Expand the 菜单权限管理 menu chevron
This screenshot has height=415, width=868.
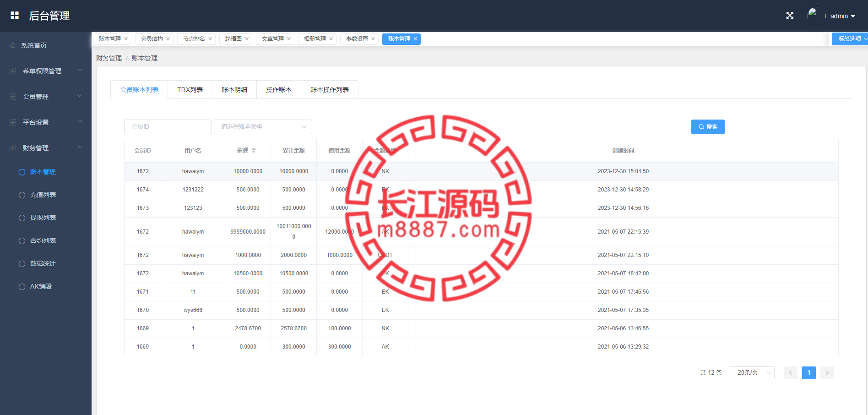(80, 71)
